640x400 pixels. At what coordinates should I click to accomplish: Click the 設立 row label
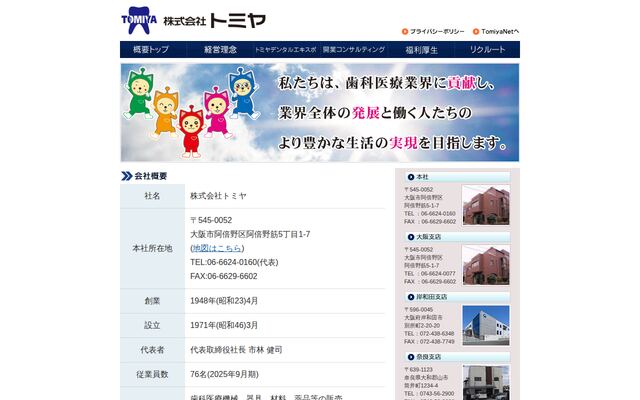point(152,325)
